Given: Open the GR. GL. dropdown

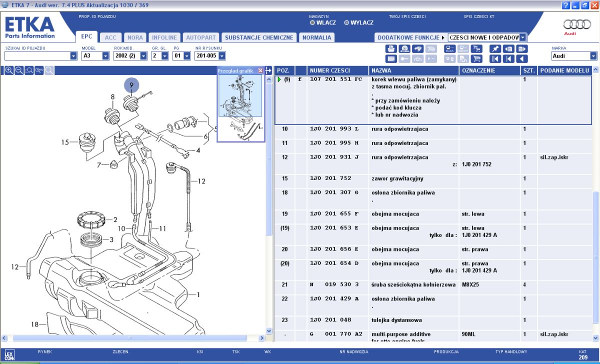Looking at the screenshot, I should click(160, 56).
